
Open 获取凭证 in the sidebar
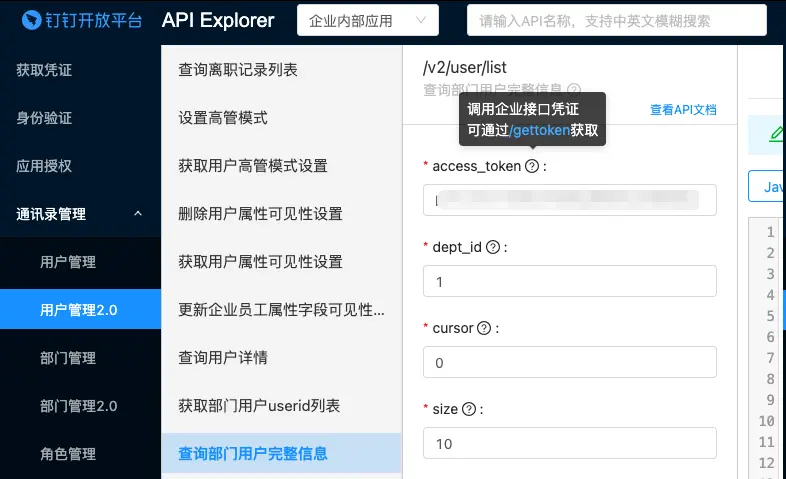click(44, 70)
